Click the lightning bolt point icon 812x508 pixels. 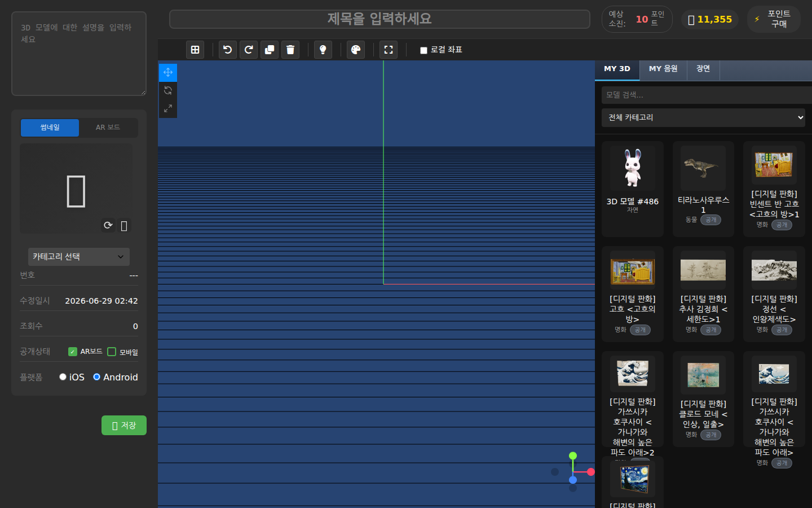757,19
